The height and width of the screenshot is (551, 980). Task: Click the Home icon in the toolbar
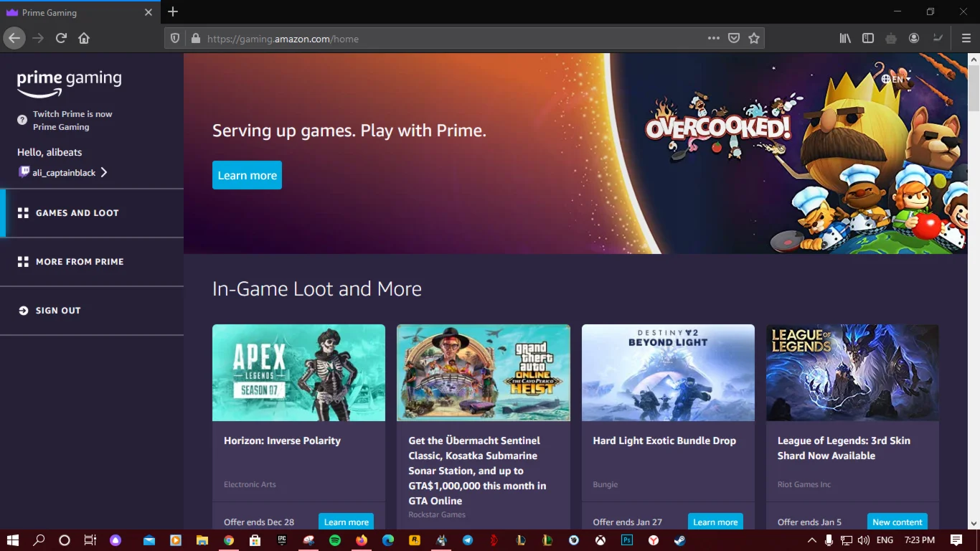pyautogui.click(x=83, y=38)
